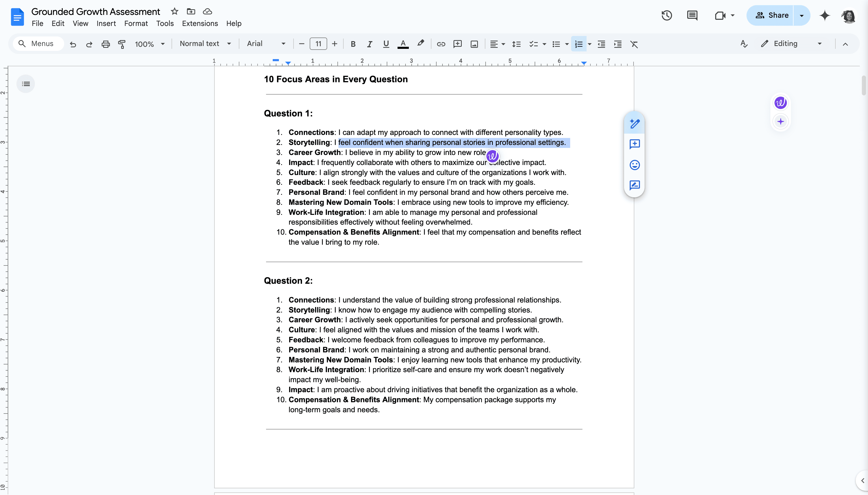
Task: Open the zoom level dropdown
Action: click(149, 44)
